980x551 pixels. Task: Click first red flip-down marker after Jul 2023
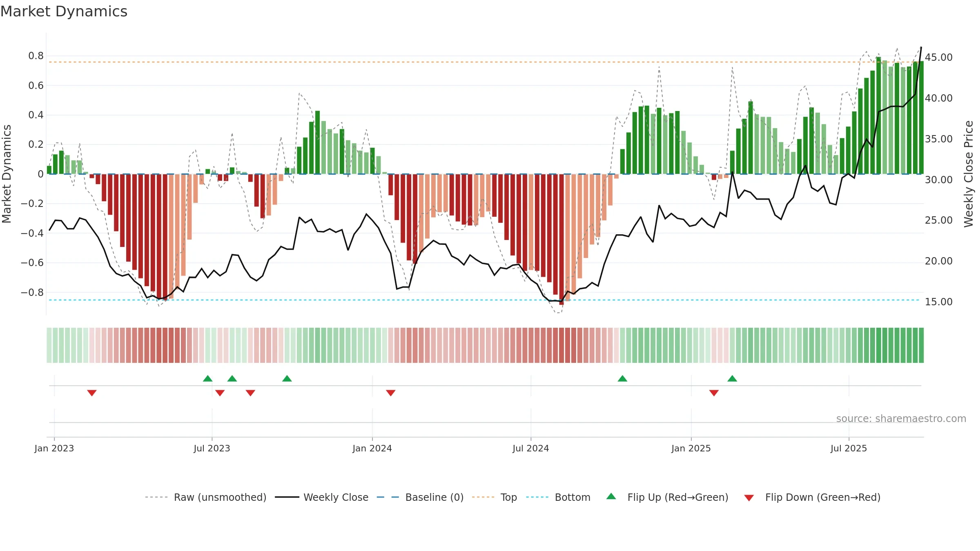point(220,393)
